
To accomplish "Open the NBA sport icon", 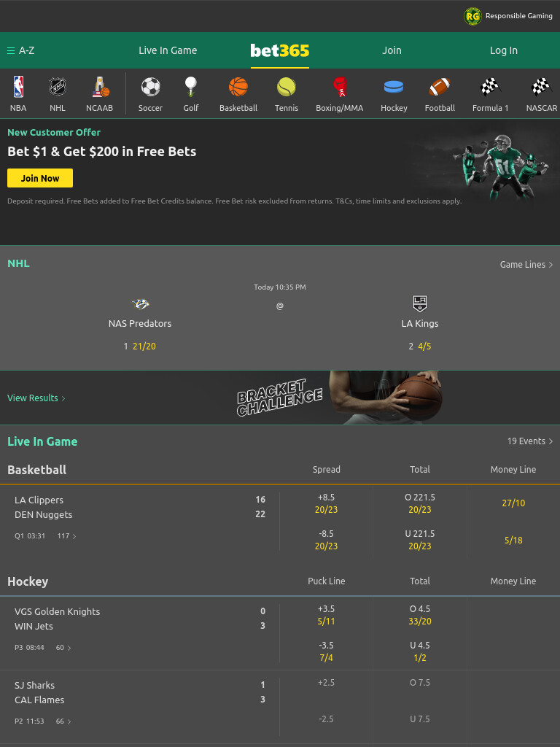I will [18, 87].
